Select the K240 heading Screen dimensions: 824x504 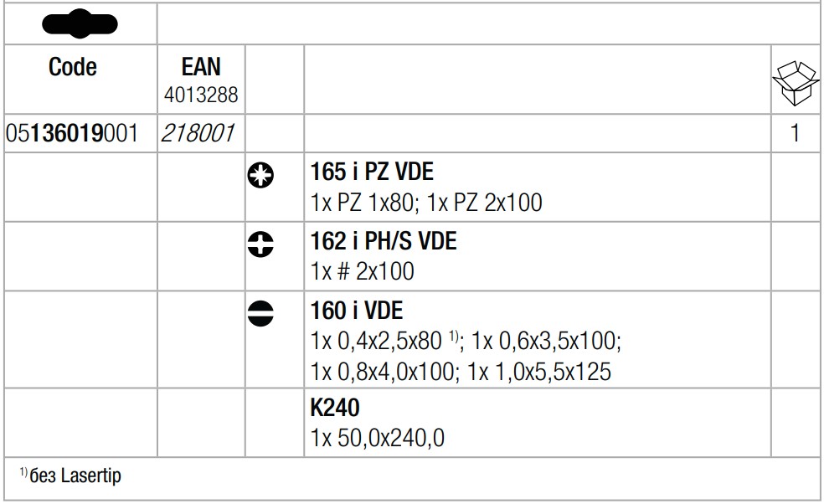pyautogui.click(x=335, y=408)
